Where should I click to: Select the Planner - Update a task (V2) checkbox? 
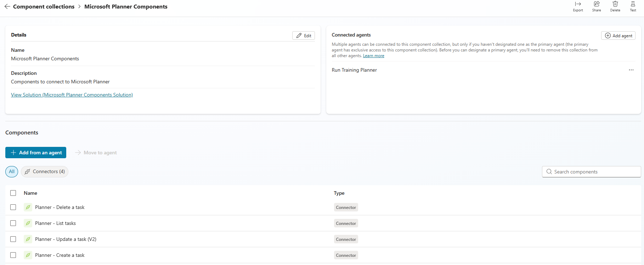pyautogui.click(x=13, y=239)
